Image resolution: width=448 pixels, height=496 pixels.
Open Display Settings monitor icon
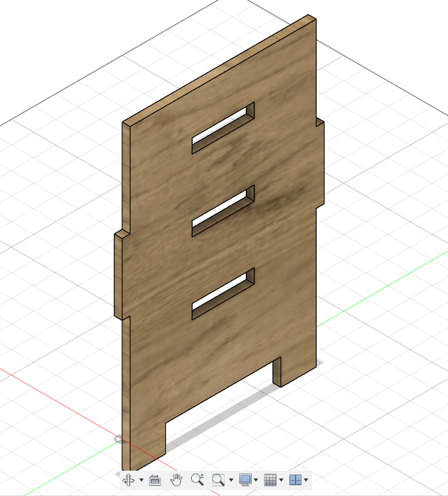point(246,480)
